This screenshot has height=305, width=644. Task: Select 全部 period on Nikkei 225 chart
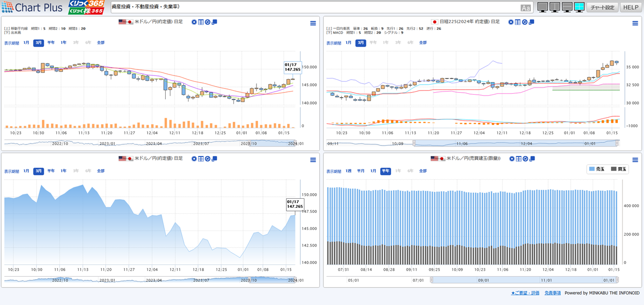point(423,43)
